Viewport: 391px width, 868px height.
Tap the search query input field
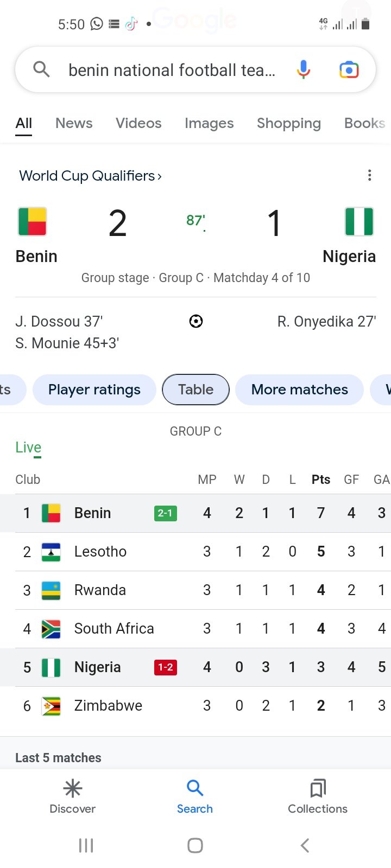click(x=172, y=70)
